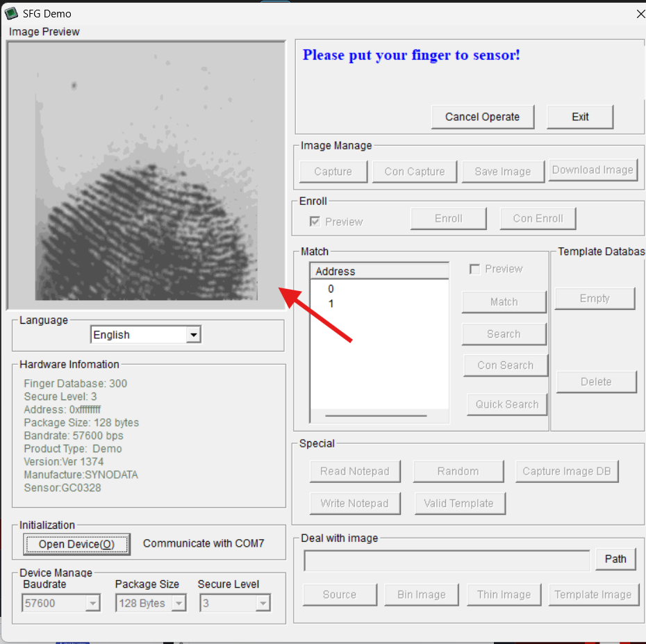Click the 'Address: 0xffffffff' text

[x=63, y=410]
